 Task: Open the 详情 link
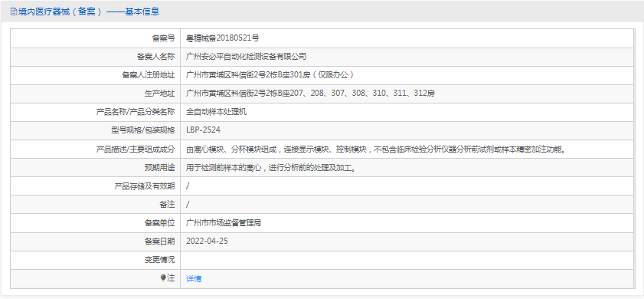click(x=194, y=279)
